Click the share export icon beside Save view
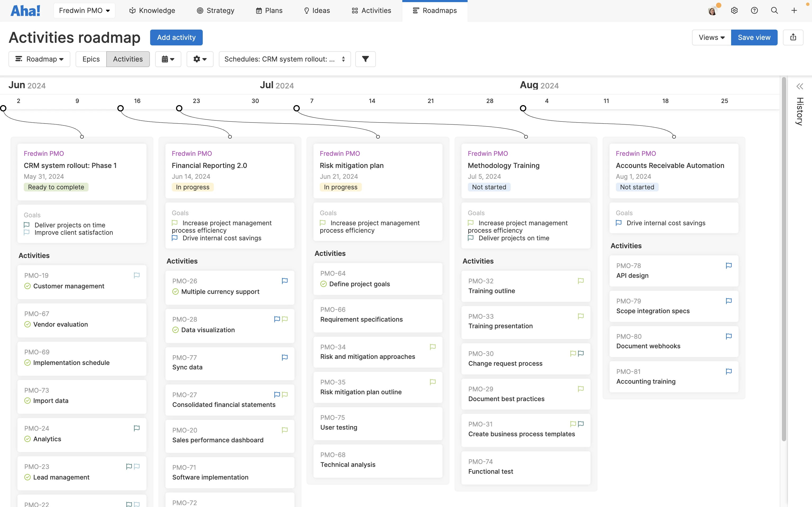Image resolution: width=812 pixels, height=507 pixels. [793, 37]
